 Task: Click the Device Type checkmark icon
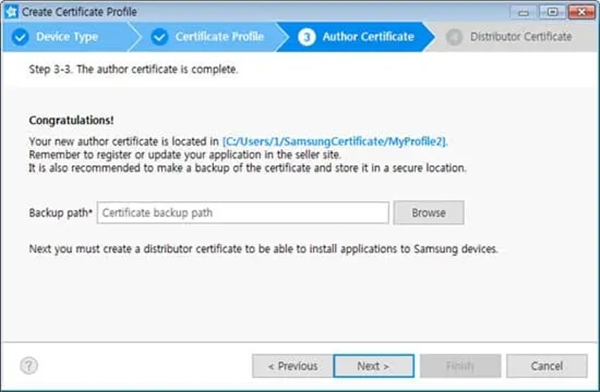pyautogui.click(x=20, y=37)
